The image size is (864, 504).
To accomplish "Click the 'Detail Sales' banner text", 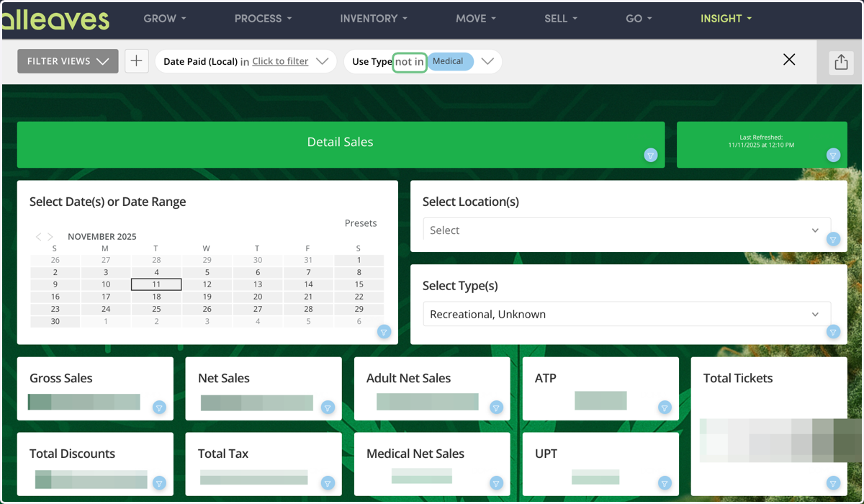I will click(x=340, y=142).
